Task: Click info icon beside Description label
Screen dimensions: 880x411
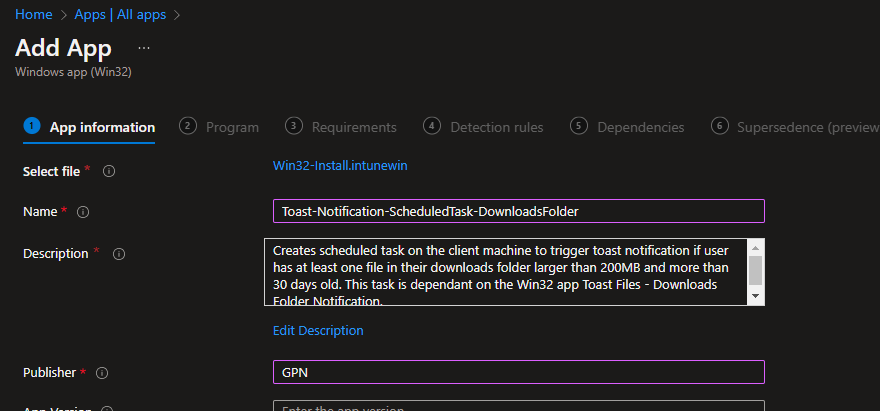Action: 119,254
